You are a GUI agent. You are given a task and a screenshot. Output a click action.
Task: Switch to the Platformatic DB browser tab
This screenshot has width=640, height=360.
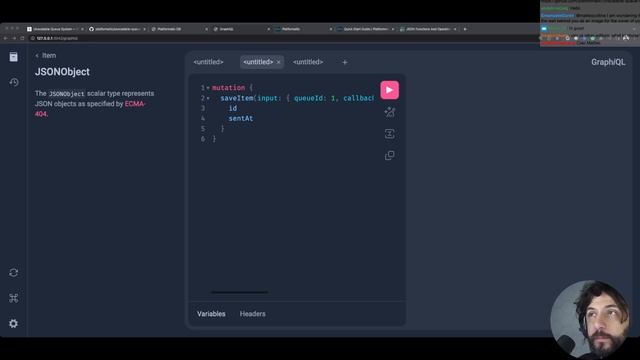tap(179, 29)
